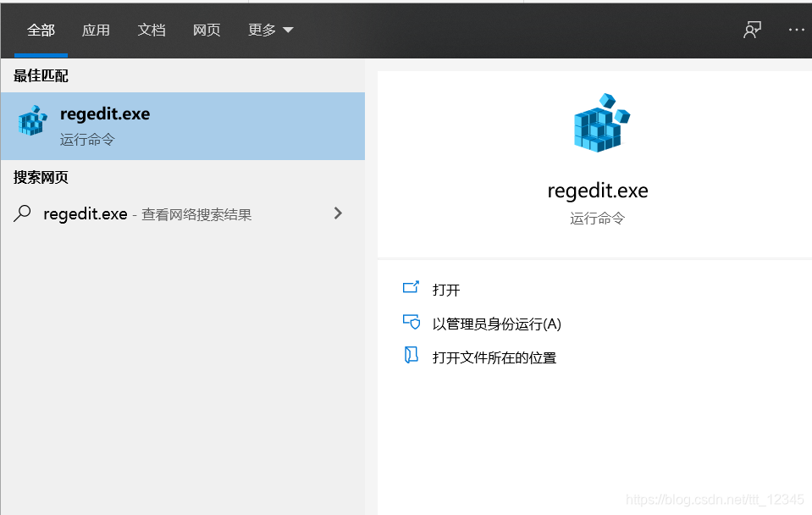This screenshot has width=812, height=515.
Task: Click the Open (打开) icon
Action: [x=411, y=287]
